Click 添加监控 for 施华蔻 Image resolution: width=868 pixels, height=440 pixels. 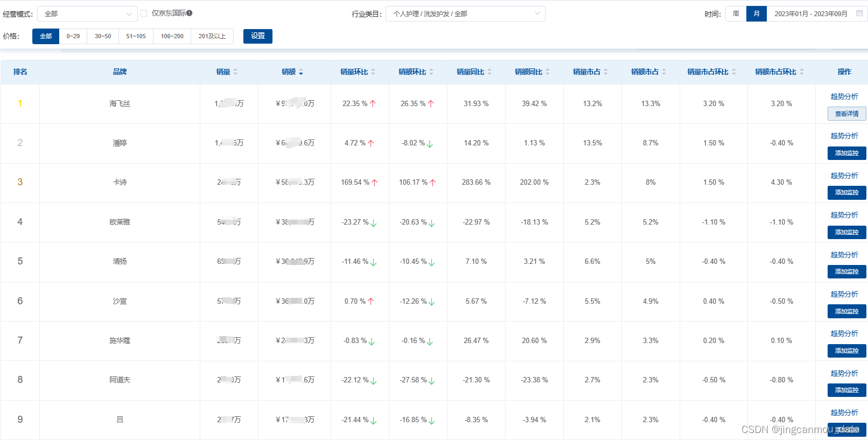point(847,351)
